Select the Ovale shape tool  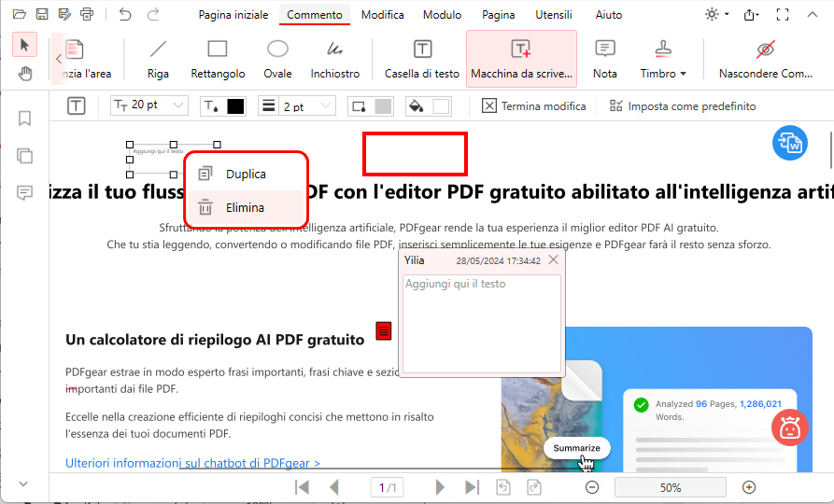pos(277,60)
